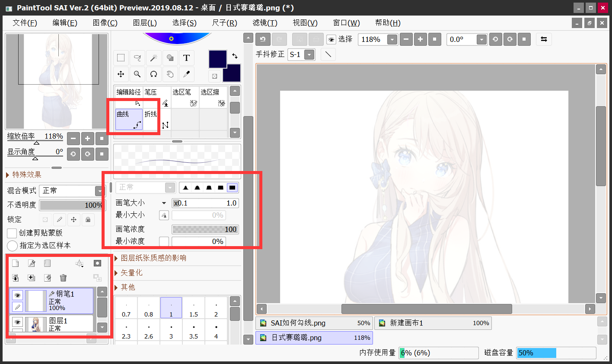This screenshot has height=364, width=612.
Task: Hide the 钢笔1 layer
Action: click(17, 295)
